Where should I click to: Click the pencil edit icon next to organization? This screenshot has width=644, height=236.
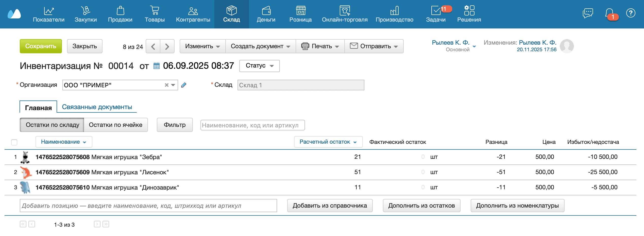(184, 85)
